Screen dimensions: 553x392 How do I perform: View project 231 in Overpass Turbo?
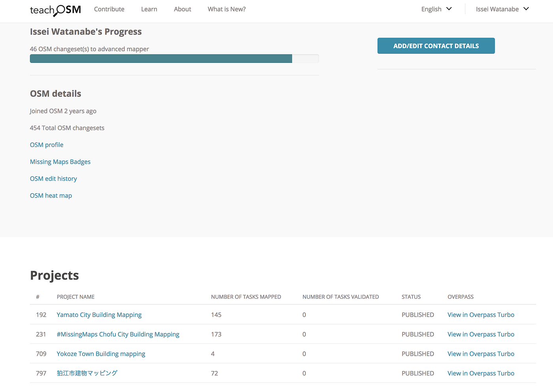point(481,334)
